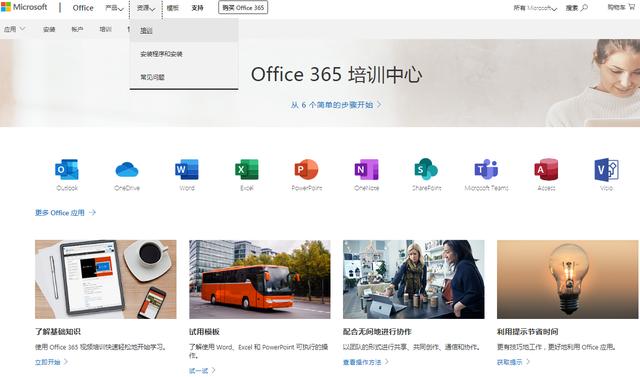
Task: Click the Office 365 培训中心 heading
Action: [336, 75]
